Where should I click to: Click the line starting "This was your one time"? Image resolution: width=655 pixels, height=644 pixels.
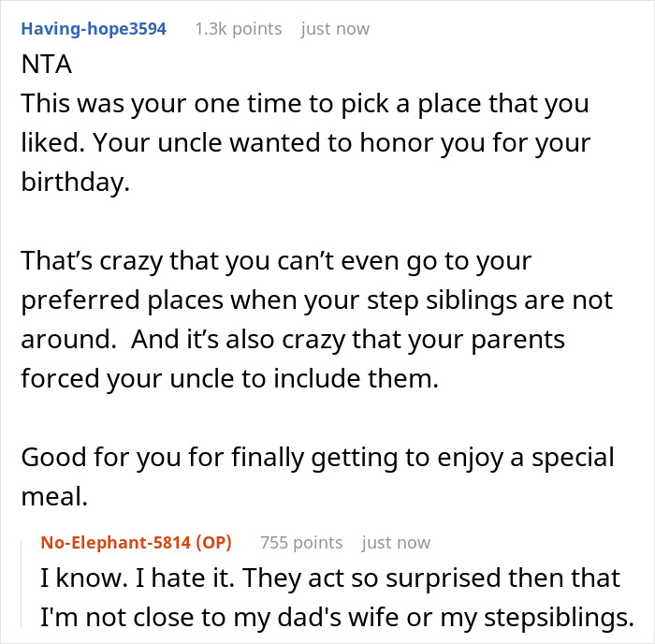pos(305,102)
